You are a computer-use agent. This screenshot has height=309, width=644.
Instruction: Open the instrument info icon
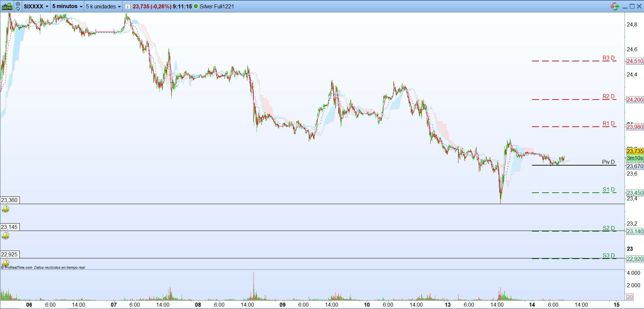tap(128, 6)
